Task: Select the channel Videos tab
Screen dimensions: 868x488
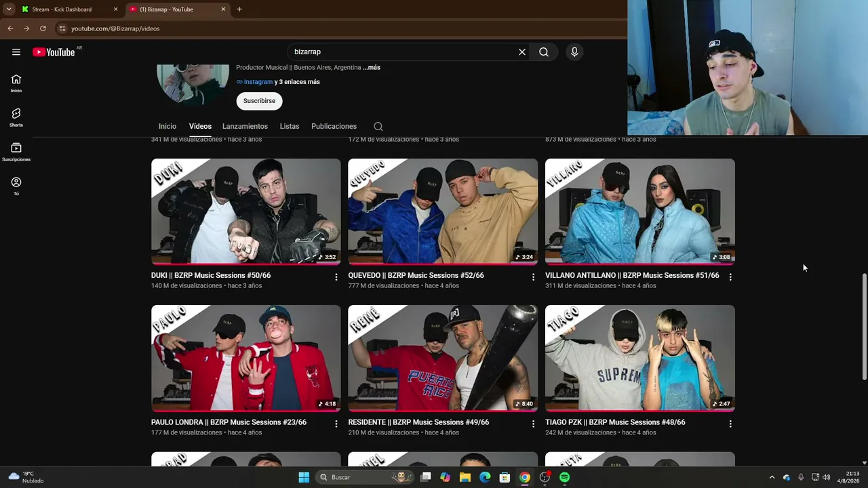Action: coord(200,127)
